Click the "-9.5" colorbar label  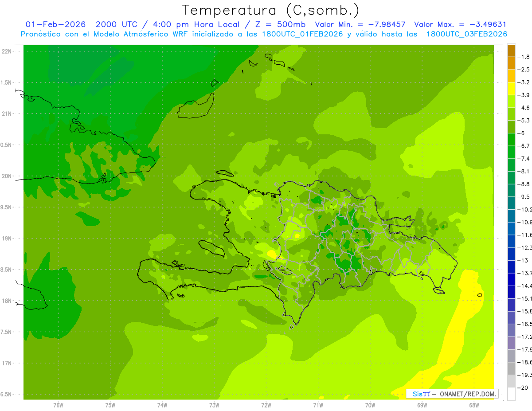[524, 197]
